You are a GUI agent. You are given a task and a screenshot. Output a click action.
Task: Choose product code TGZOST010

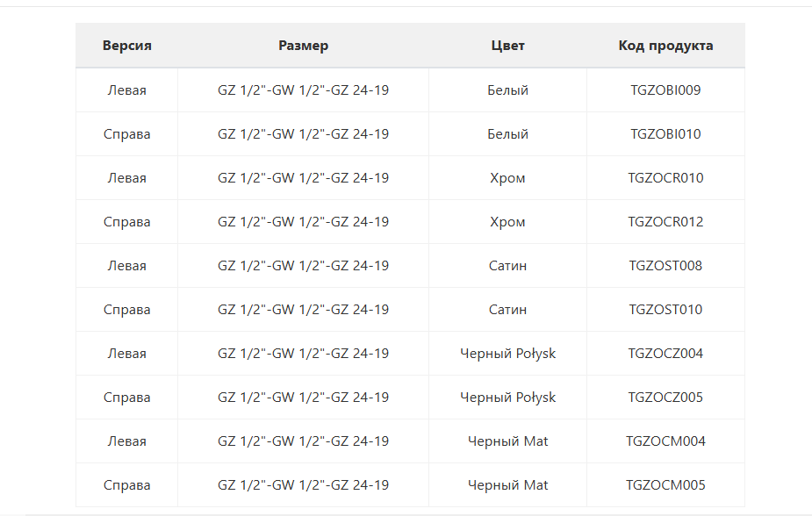pyautogui.click(x=665, y=310)
